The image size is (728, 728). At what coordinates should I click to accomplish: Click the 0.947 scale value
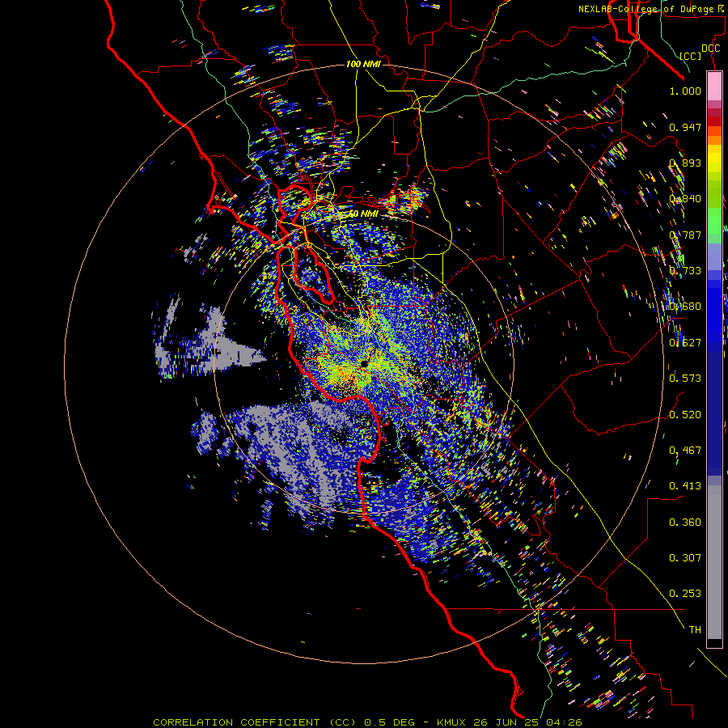point(685,127)
